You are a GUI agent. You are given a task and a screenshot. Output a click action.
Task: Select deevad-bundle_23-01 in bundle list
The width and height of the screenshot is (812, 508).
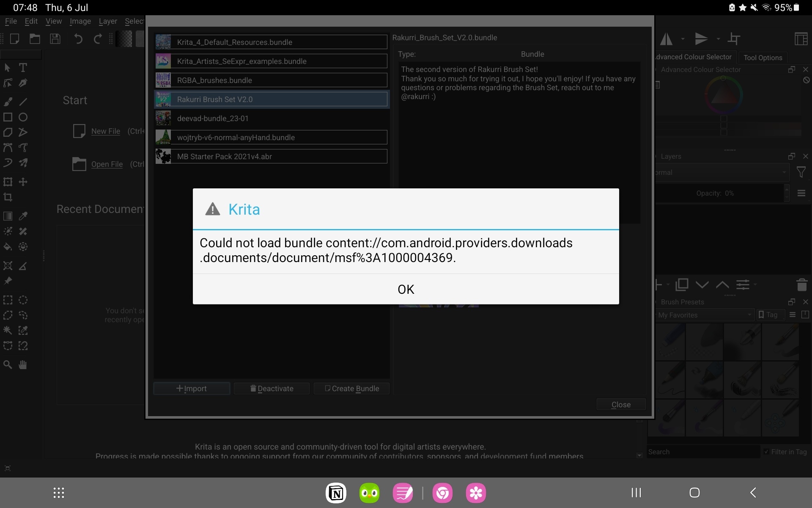point(271,118)
